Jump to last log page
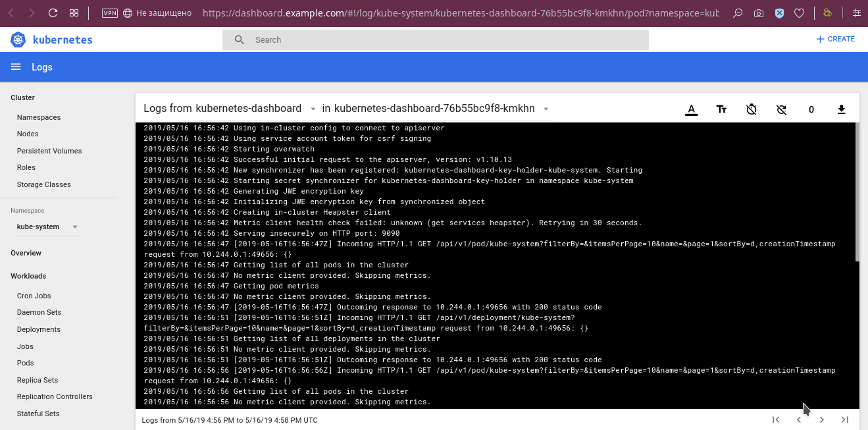Image resolution: width=868 pixels, height=430 pixels. pos(845,419)
